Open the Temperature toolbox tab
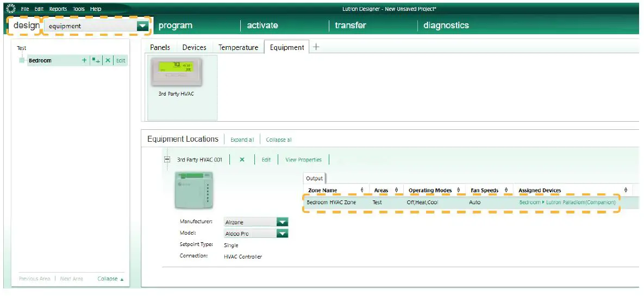The height and width of the screenshot is (296, 644). [238, 47]
